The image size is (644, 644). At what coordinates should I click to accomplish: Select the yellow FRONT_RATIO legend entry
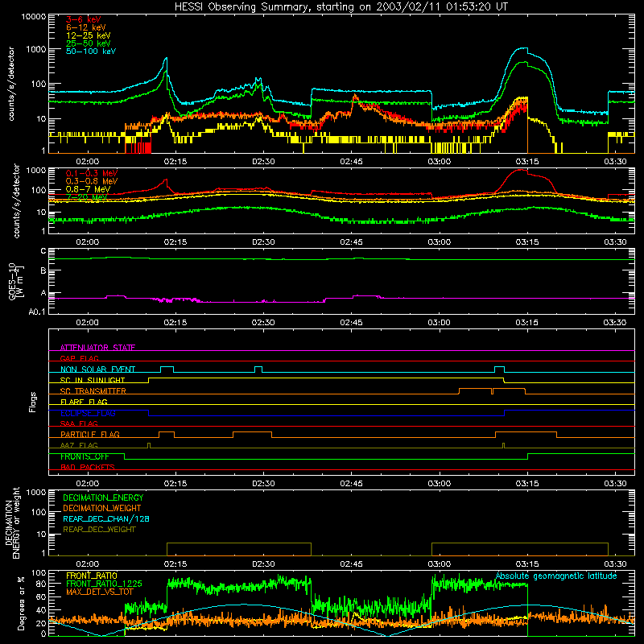click(92, 576)
